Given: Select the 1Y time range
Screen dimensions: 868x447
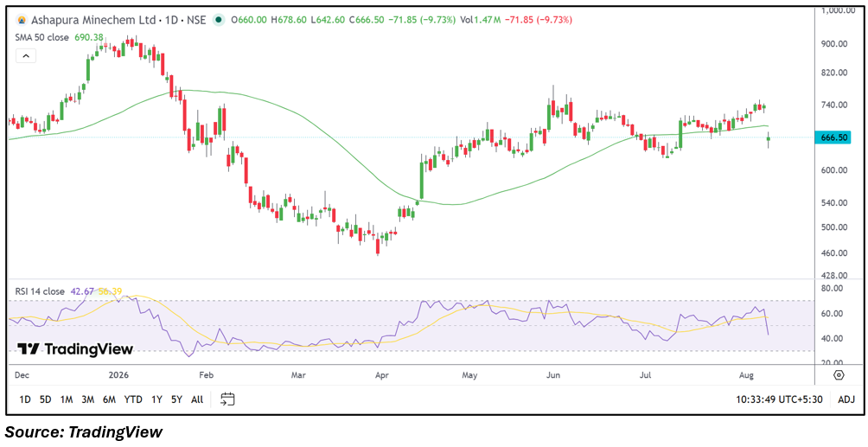Looking at the screenshot, I should click(156, 399).
